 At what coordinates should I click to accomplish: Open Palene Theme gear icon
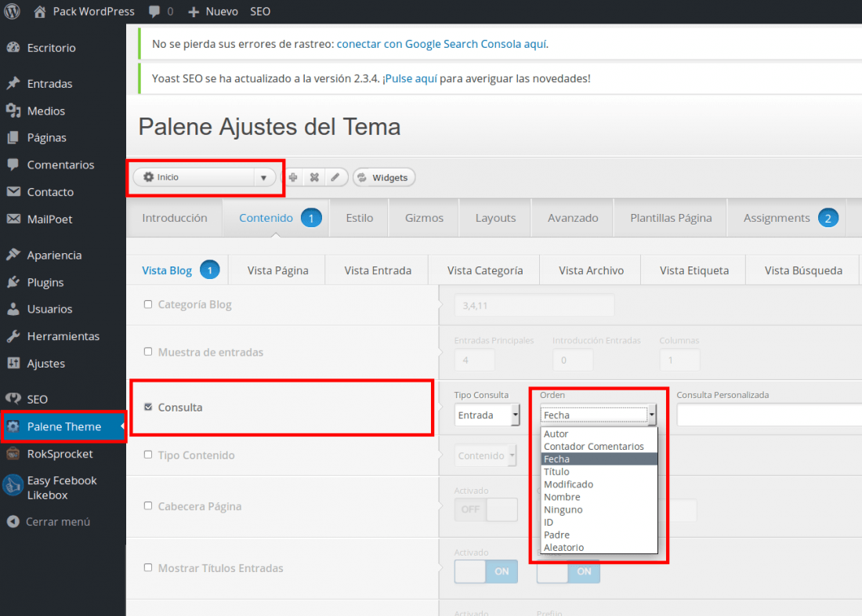point(13,426)
